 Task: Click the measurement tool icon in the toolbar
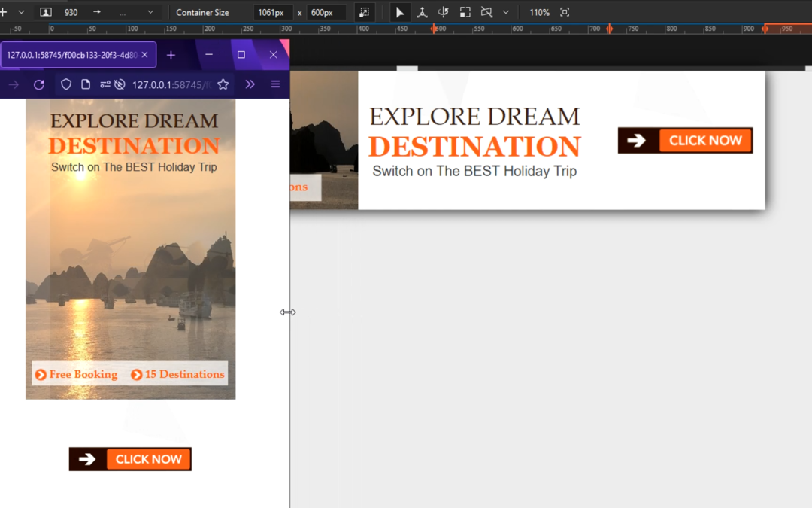pos(422,11)
